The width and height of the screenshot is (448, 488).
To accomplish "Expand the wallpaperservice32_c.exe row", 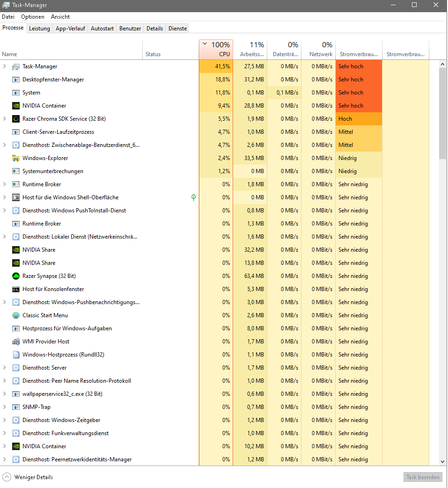I will [x=4, y=393].
